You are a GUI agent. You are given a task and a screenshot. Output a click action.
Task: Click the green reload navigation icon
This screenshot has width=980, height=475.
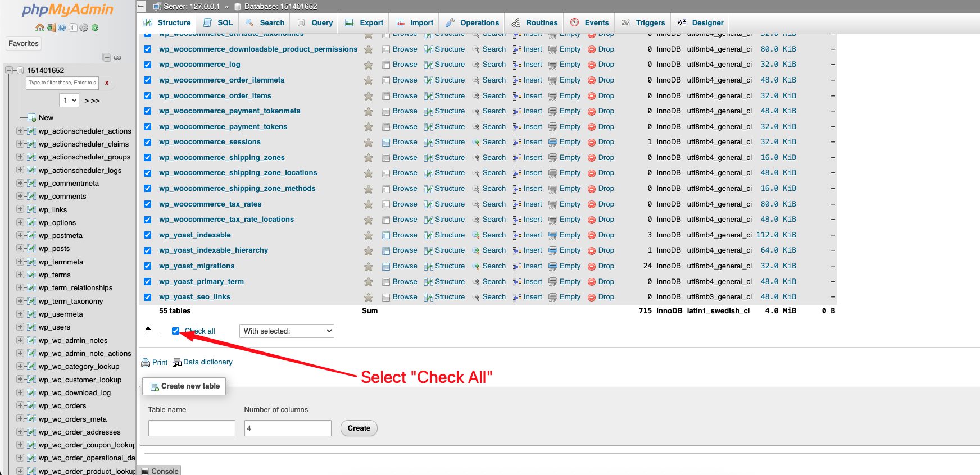click(95, 28)
